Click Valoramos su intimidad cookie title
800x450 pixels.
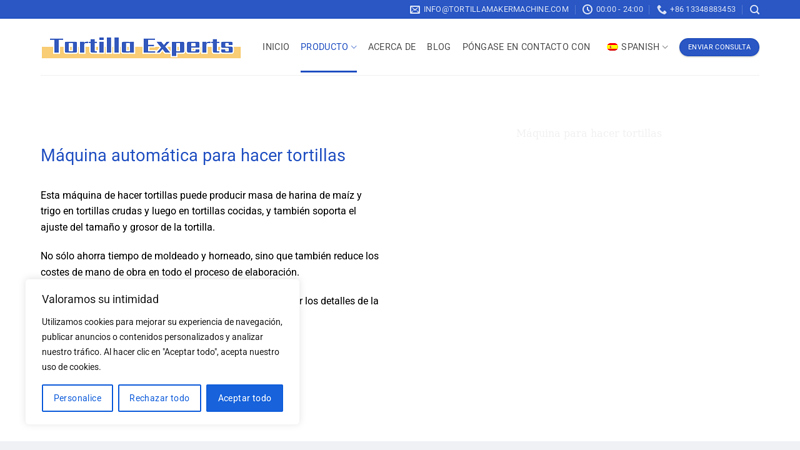100,299
